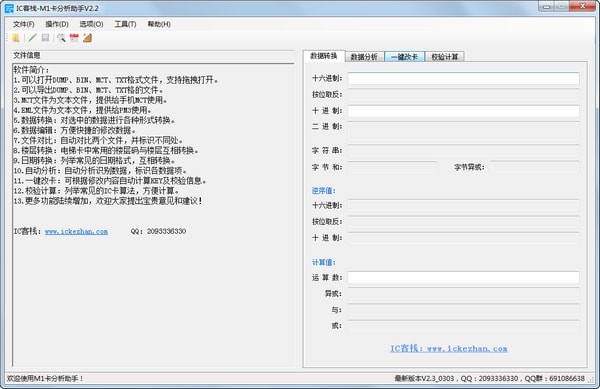Viewport: 600px width, 389px height.
Task: Click the 二 进 制 output field
Action: tap(463, 130)
